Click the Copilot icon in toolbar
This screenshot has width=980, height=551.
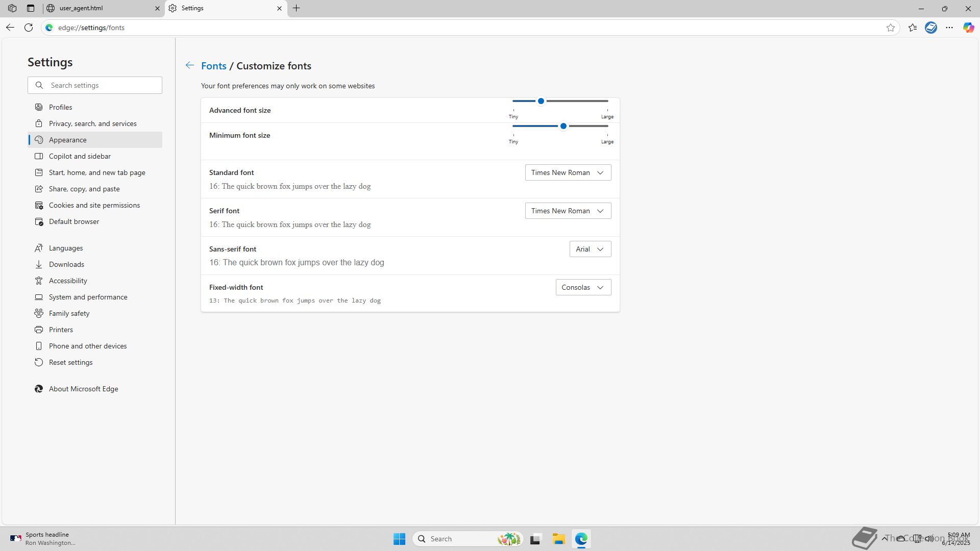[968, 28]
